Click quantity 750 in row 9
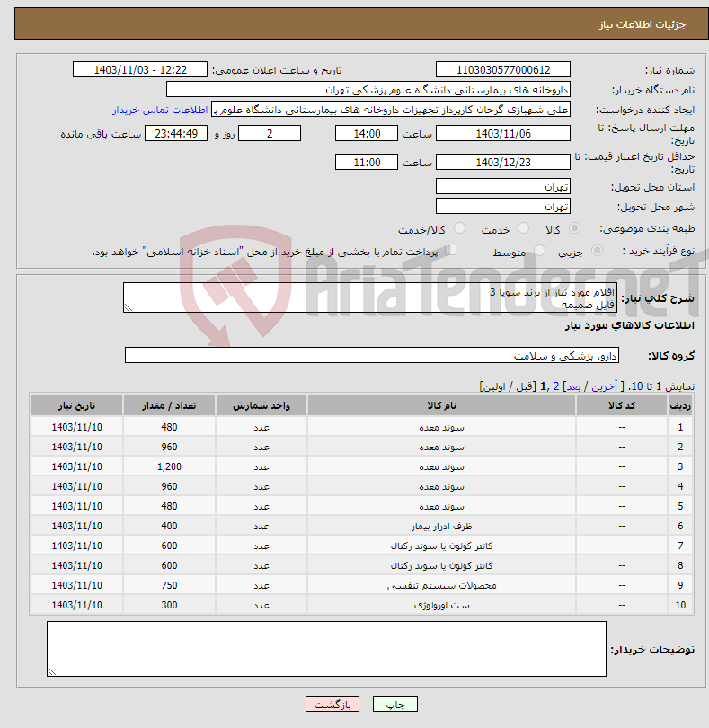Image resolution: width=709 pixels, height=728 pixels. [169, 585]
